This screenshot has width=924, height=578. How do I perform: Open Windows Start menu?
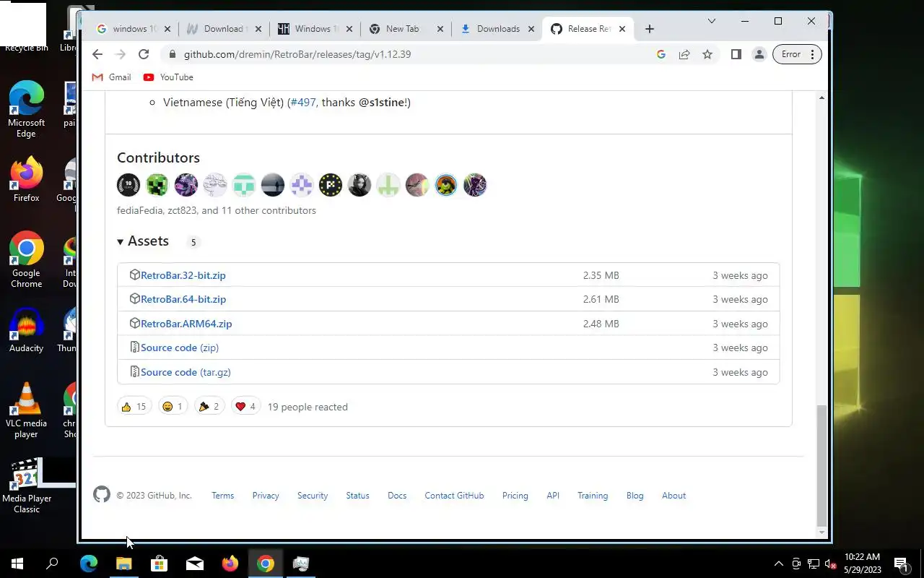pos(17,564)
